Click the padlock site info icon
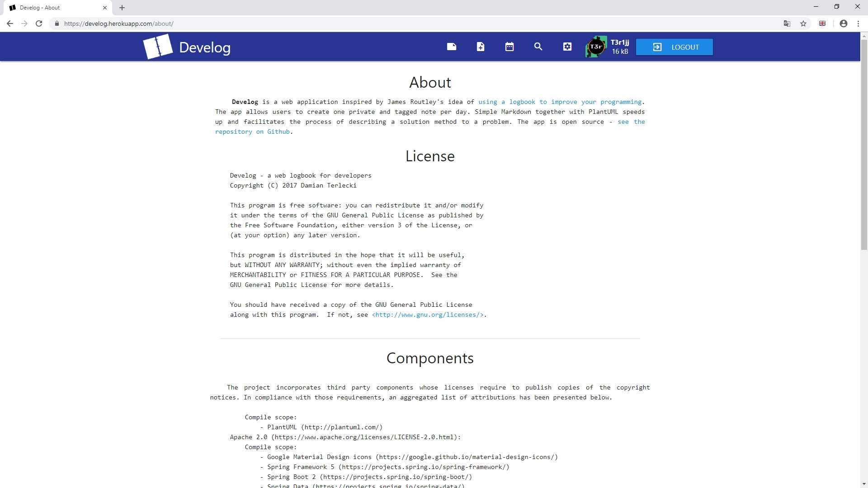This screenshot has width=868, height=488. pos(57,23)
